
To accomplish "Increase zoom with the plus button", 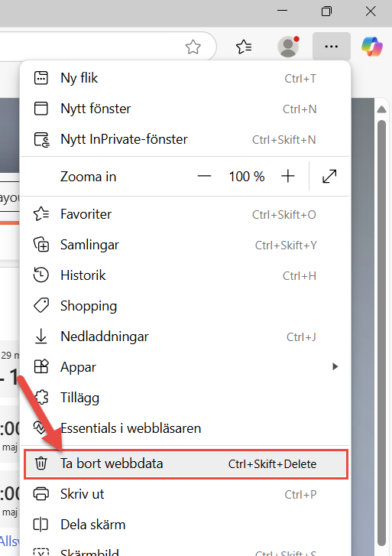I will click(288, 176).
